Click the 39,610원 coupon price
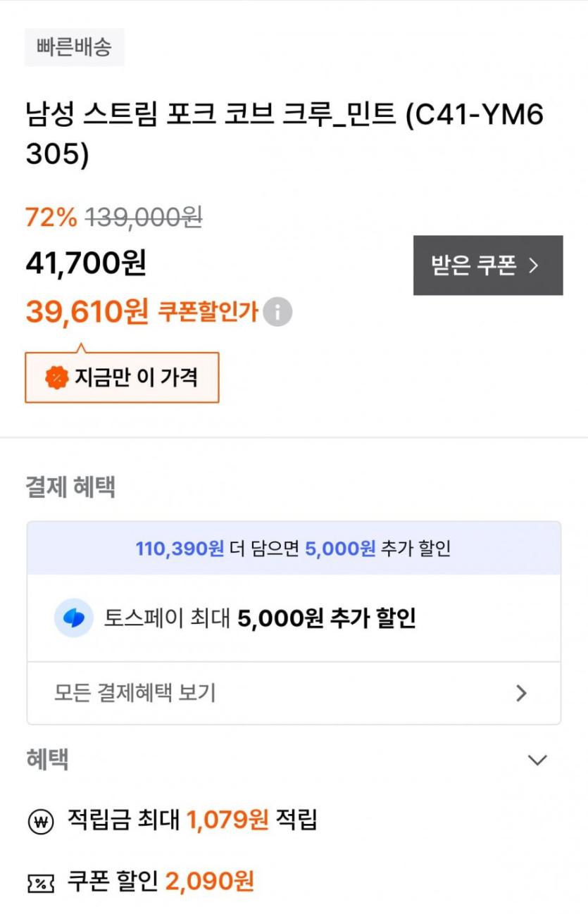 87,311
